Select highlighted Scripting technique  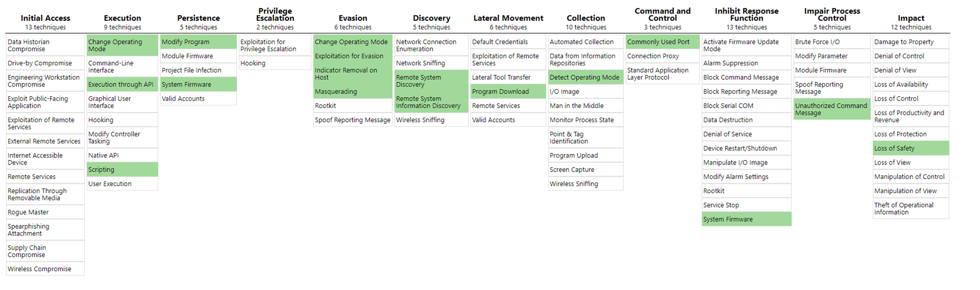(122, 169)
